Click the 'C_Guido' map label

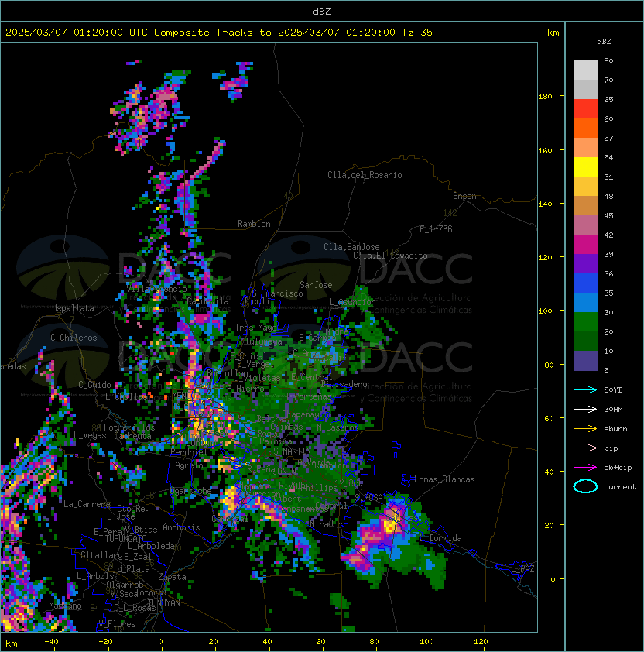point(94,385)
